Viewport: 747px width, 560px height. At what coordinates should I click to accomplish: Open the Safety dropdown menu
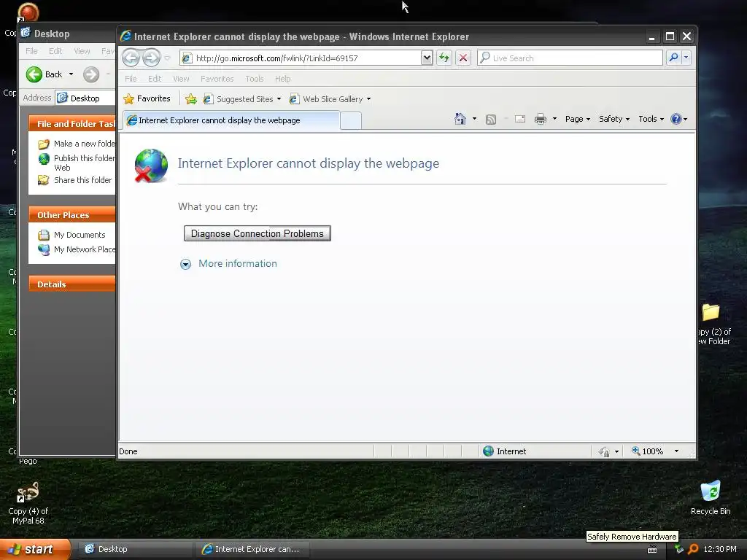pos(614,119)
